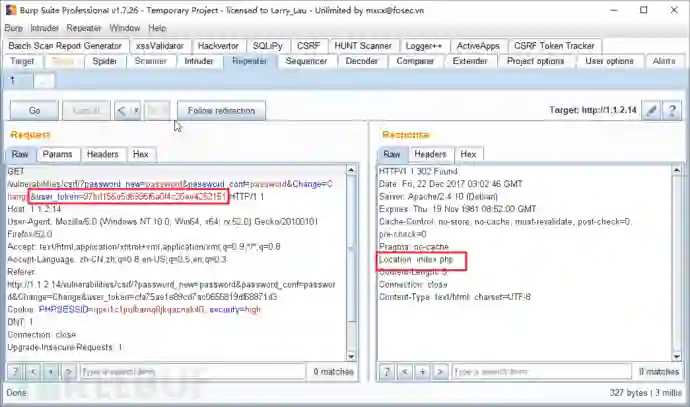Click response pane scrollbar up arrow
The height and width of the screenshot is (407, 690).
click(677, 170)
